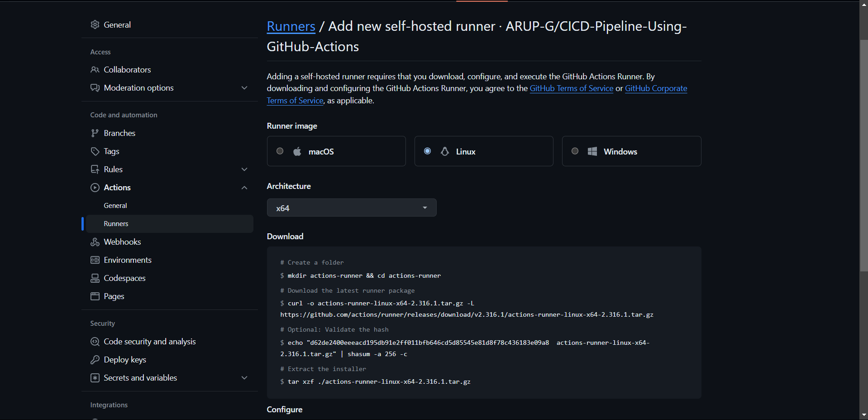Click the Rules icon in sidebar

coord(95,169)
